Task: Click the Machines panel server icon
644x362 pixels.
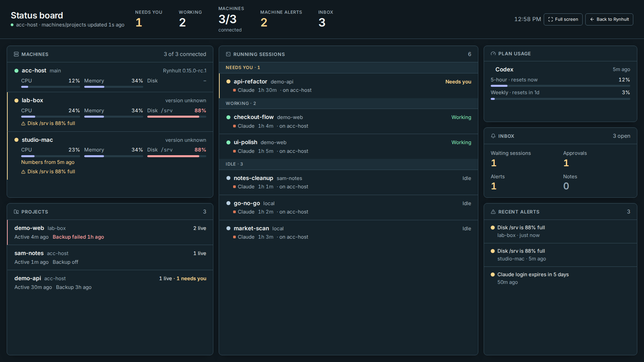Action: [x=16, y=54]
